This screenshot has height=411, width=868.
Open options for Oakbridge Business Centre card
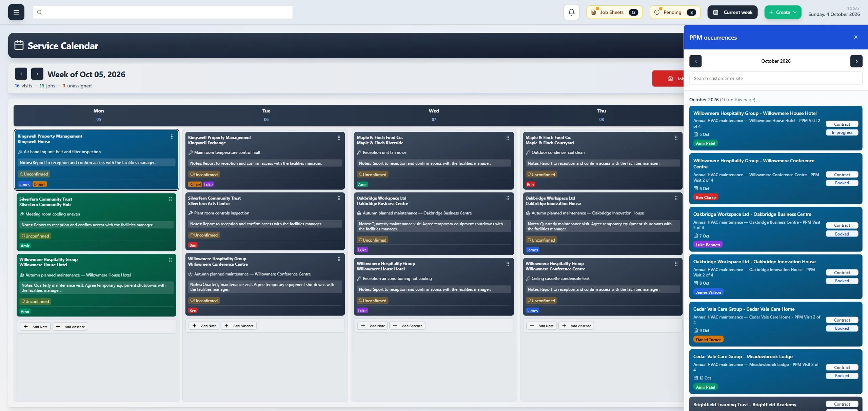tap(508, 199)
